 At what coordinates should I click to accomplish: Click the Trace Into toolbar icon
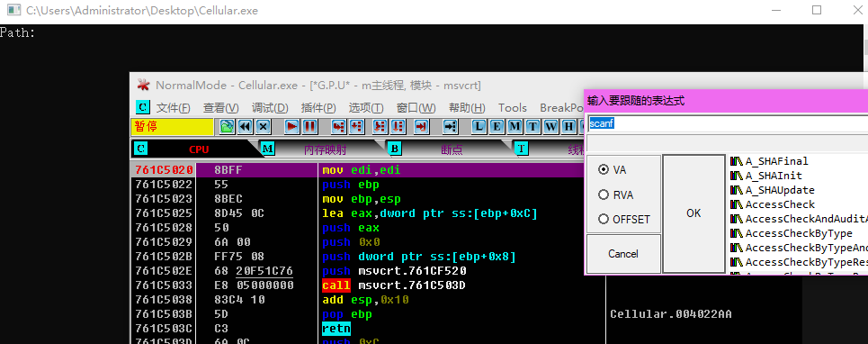[x=380, y=127]
